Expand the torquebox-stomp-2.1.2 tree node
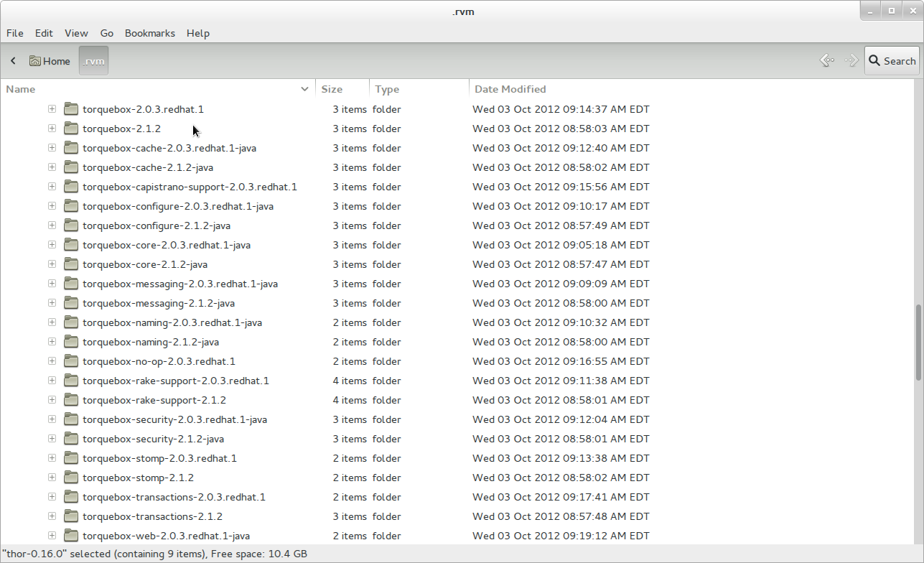The height and width of the screenshot is (563, 924). [52, 478]
